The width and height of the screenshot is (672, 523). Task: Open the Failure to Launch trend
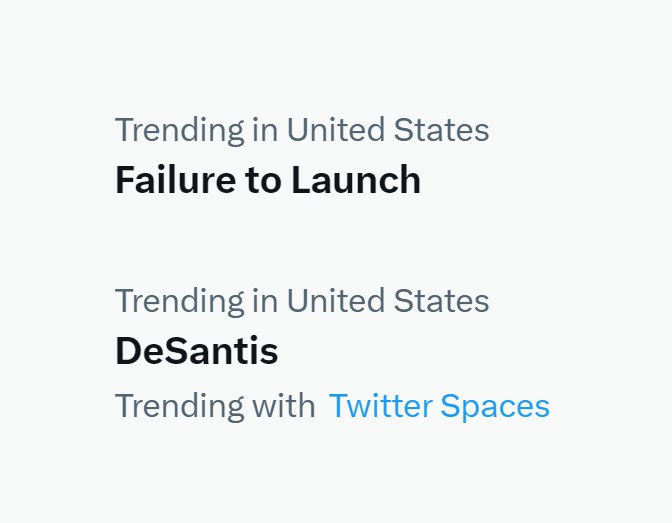pyautogui.click(x=268, y=180)
